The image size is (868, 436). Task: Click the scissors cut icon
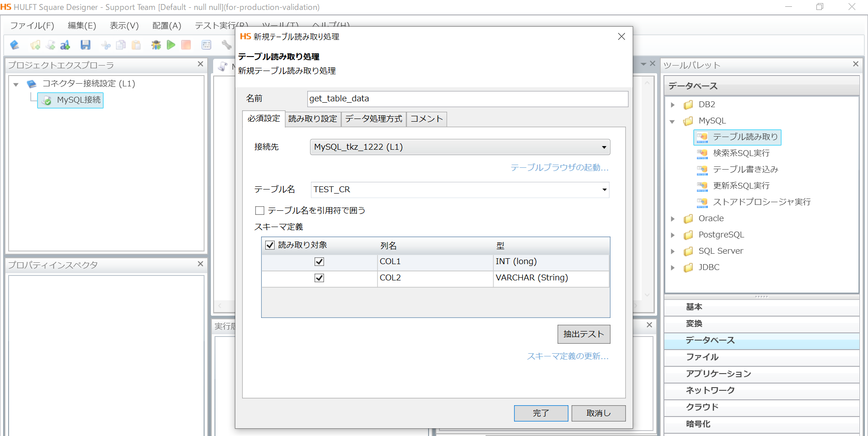coord(106,45)
